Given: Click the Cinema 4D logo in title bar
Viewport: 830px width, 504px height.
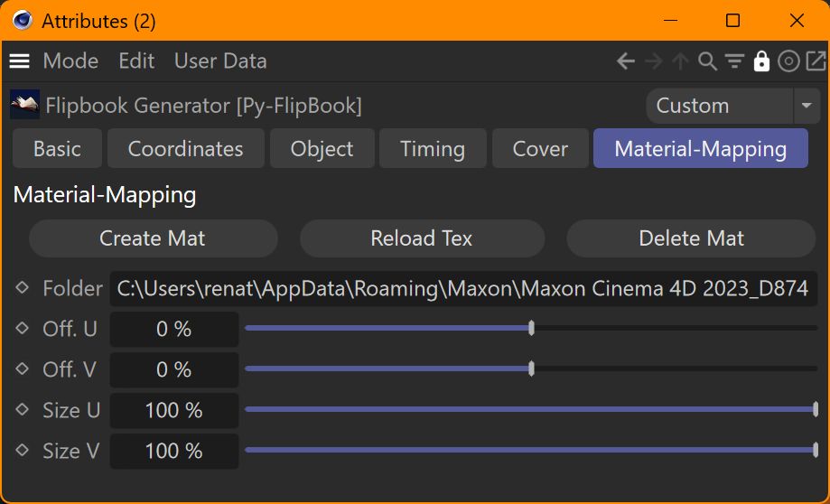Looking at the screenshot, I should point(23,21).
